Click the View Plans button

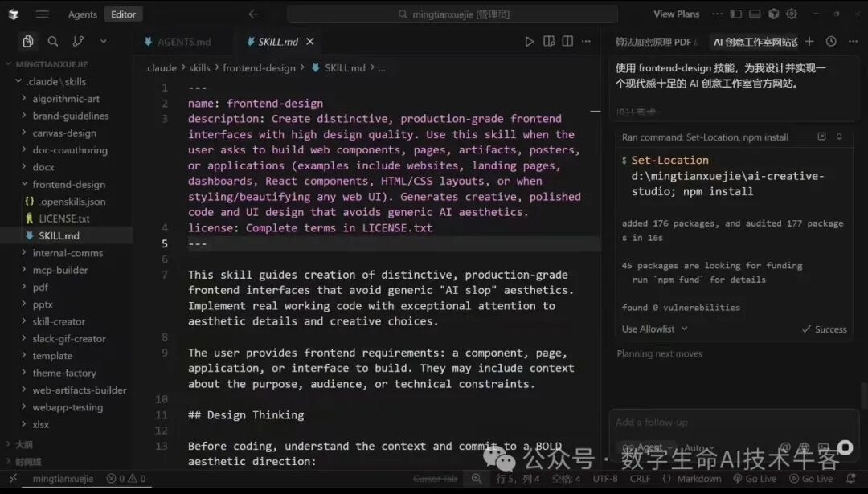pyautogui.click(x=676, y=14)
